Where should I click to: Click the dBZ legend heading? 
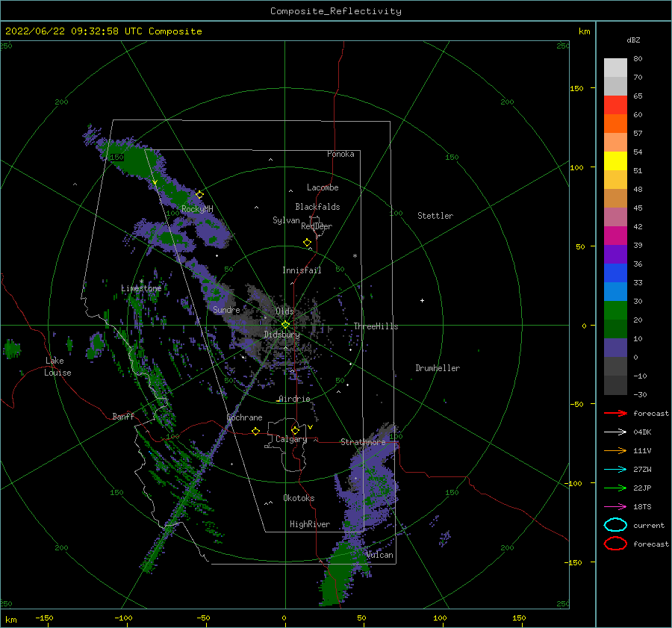point(633,40)
